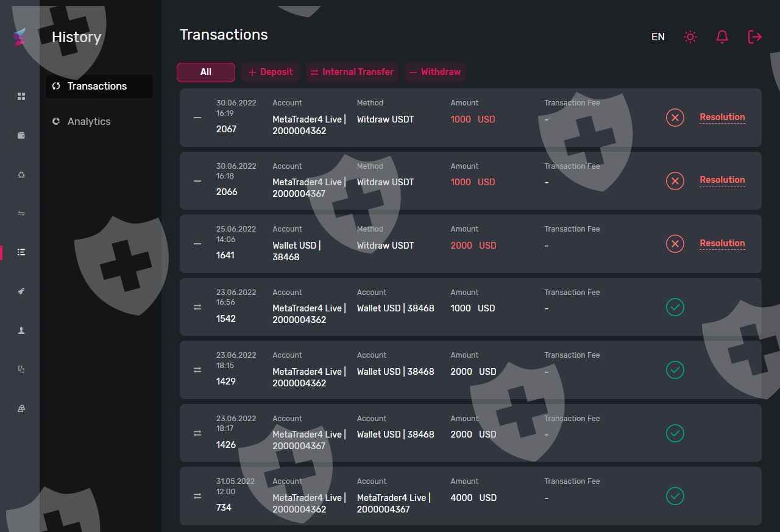Open the EN language selector
This screenshot has width=780, height=532.
pos(658,37)
